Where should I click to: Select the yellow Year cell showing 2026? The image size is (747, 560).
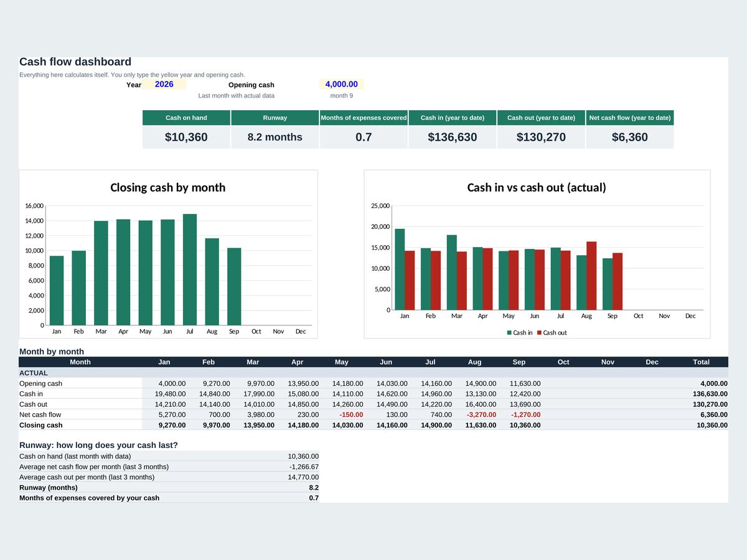164,84
